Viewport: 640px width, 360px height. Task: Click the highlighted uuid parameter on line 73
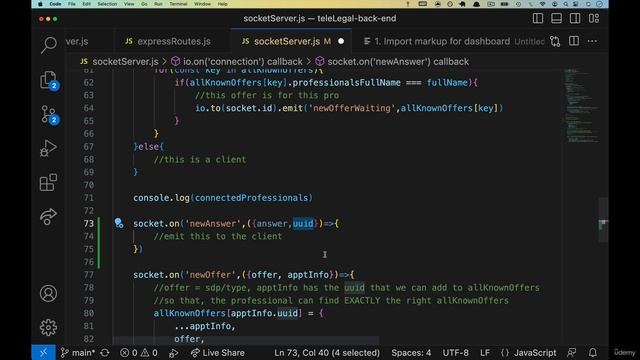[303, 224]
